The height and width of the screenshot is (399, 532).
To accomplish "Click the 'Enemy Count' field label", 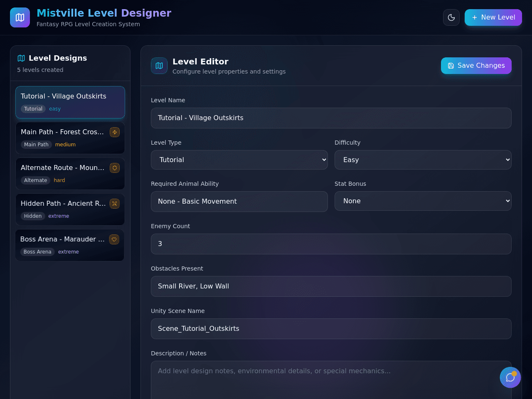I will [170, 226].
